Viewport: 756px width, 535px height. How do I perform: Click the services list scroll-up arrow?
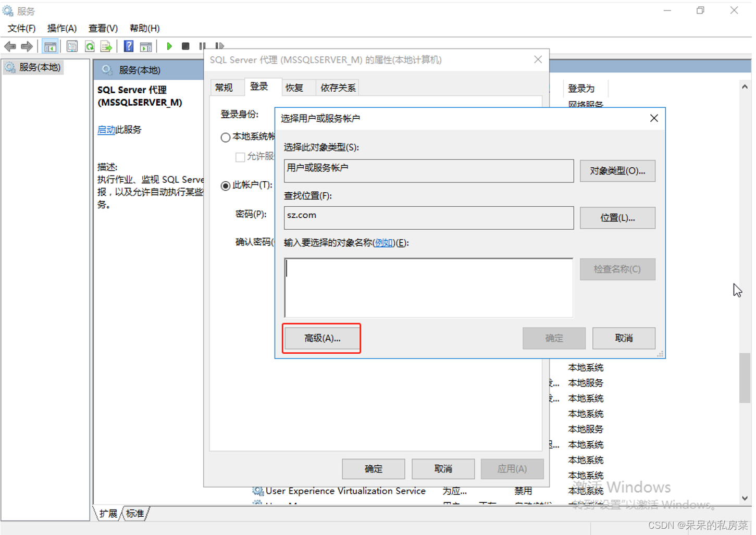745,87
